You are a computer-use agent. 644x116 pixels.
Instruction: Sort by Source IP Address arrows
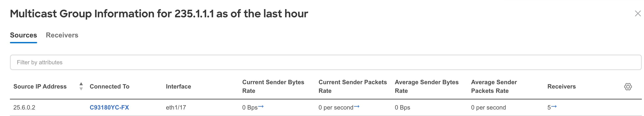click(x=81, y=86)
